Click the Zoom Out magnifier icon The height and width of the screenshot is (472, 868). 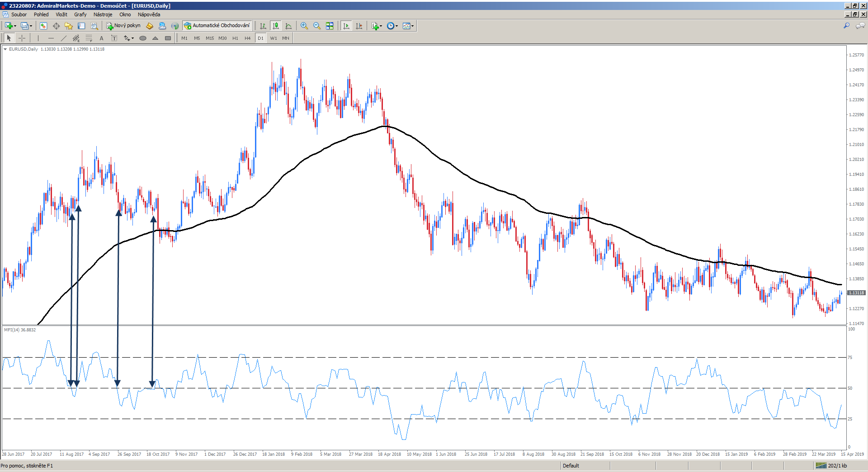[317, 26]
